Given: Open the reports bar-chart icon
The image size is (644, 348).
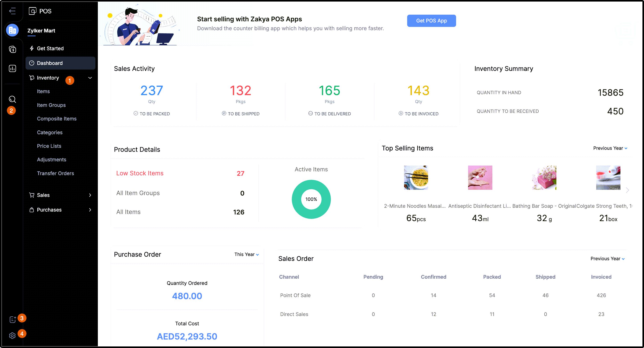Looking at the screenshot, I should [x=12, y=68].
